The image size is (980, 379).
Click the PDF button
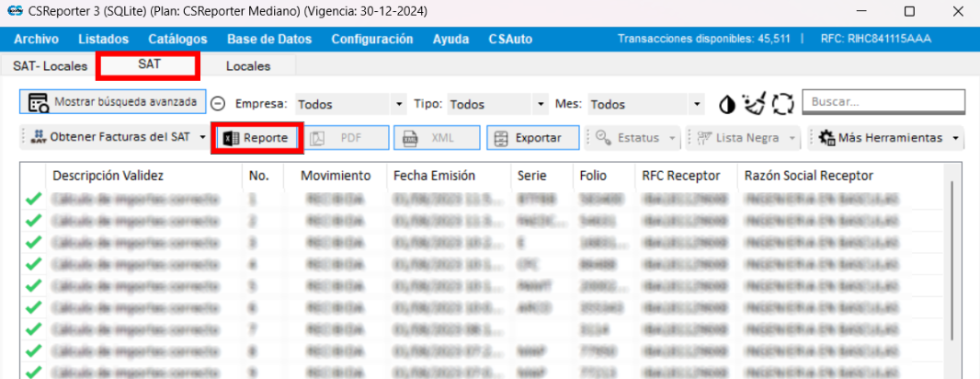click(347, 138)
